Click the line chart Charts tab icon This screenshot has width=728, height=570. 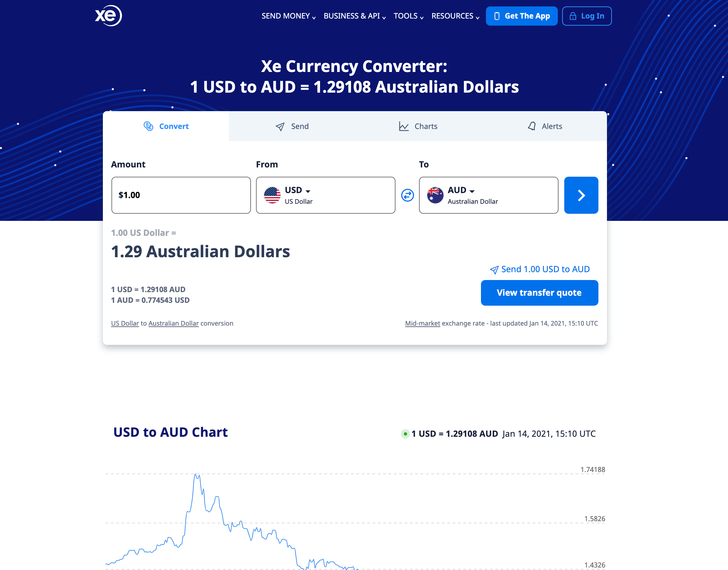[404, 126]
